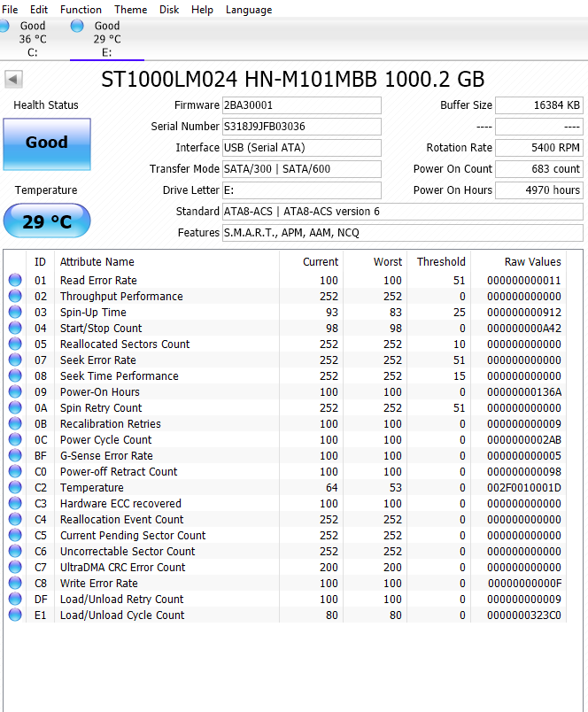588x712 pixels.
Task: Click the 29 °C temperature button
Action: pos(47,221)
